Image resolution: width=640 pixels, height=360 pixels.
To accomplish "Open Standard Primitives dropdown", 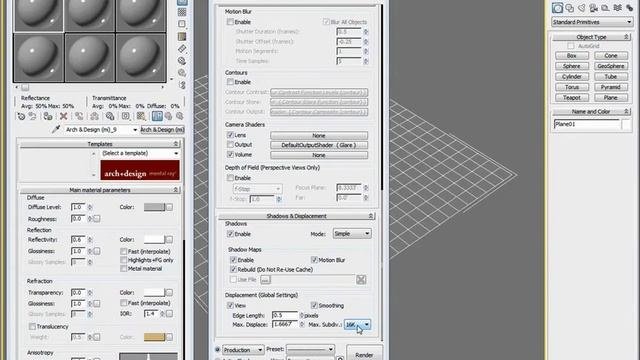I will (592, 22).
